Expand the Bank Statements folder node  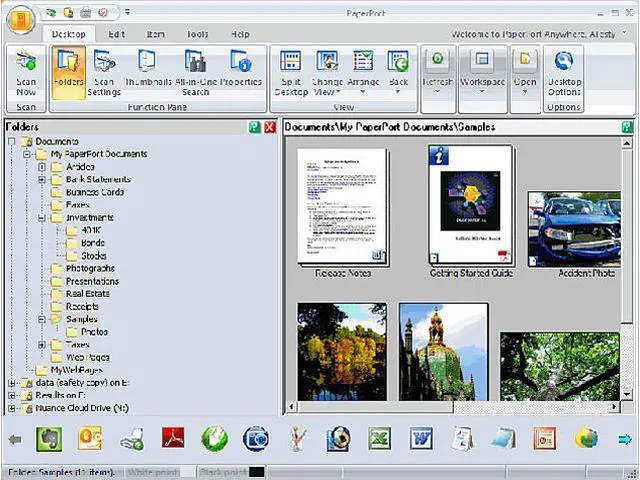pos(42,180)
